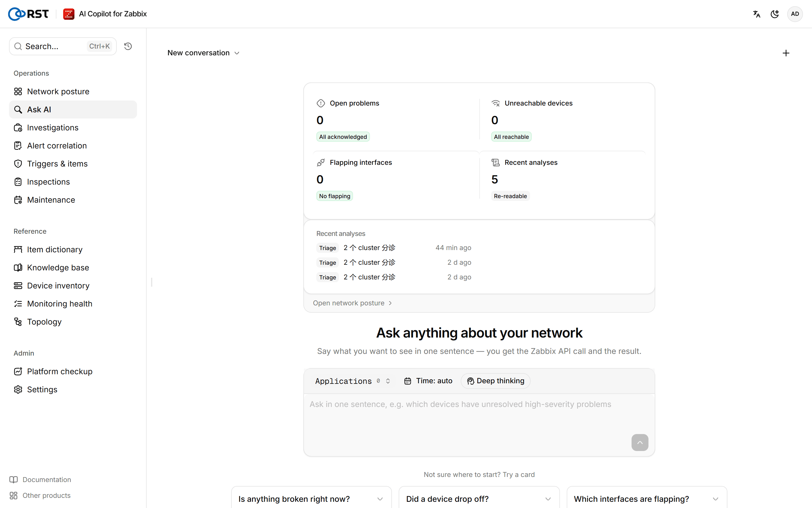Open the AD user avatar menu
This screenshot has width=812, height=508.
795,14
